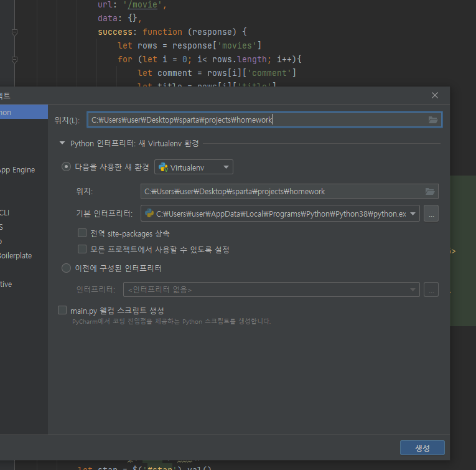Image resolution: width=476 pixels, height=470 pixels.
Task: Click the Python icon in Virtualenv dropdown
Action: pos(163,167)
